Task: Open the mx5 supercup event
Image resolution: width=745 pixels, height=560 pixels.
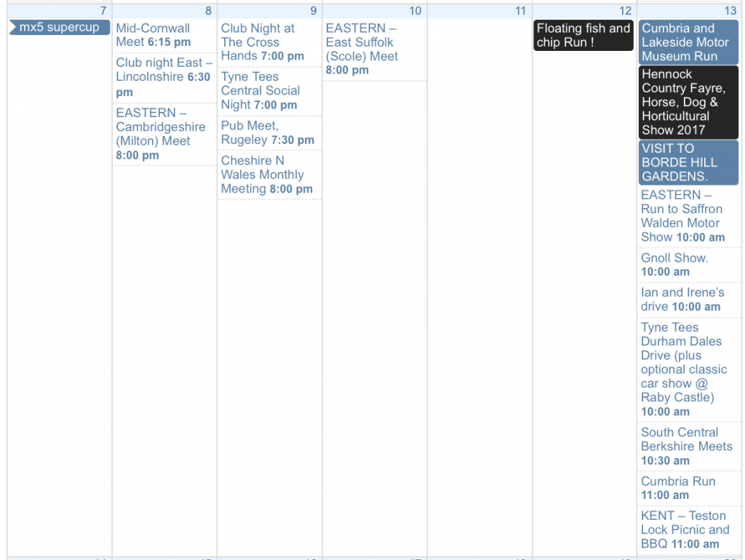Action: 59,28
